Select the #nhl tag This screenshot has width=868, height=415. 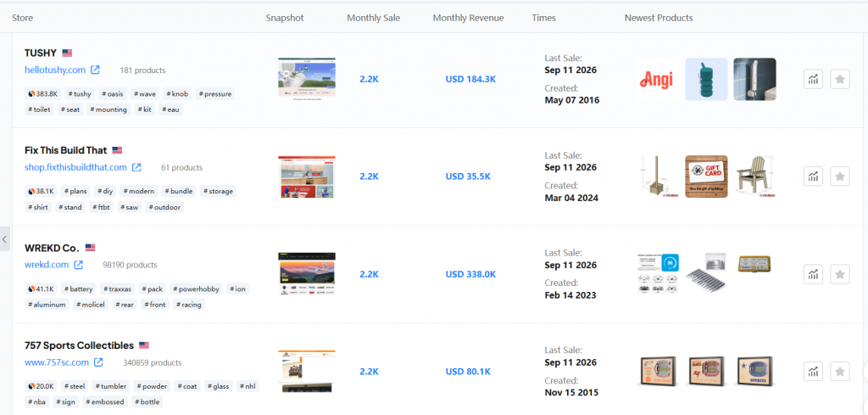248,386
